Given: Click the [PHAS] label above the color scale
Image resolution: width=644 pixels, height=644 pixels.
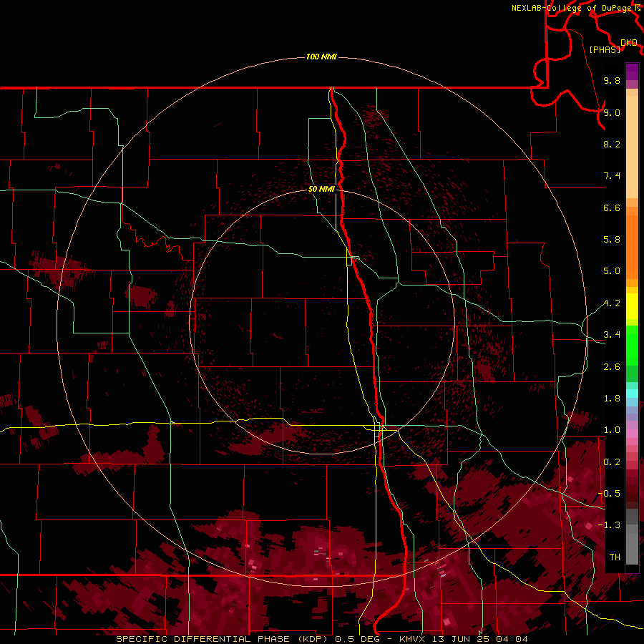Looking at the screenshot, I should coord(605,49).
